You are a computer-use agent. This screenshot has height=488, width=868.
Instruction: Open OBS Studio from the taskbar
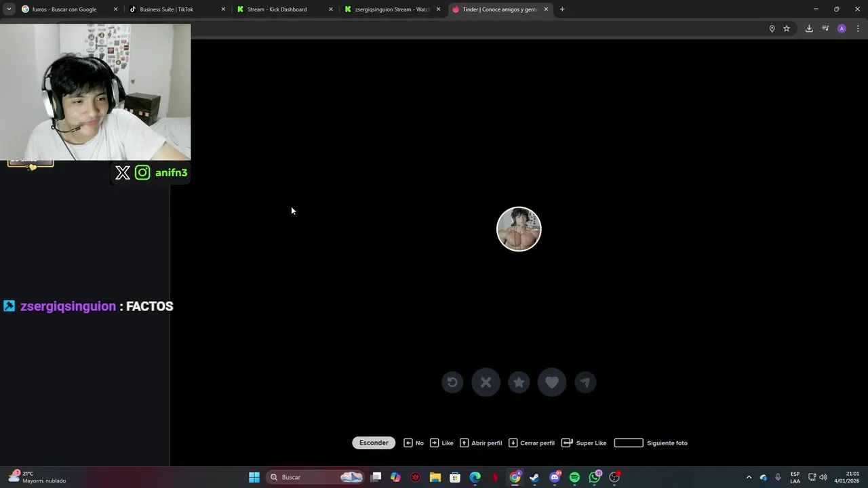(614, 477)
